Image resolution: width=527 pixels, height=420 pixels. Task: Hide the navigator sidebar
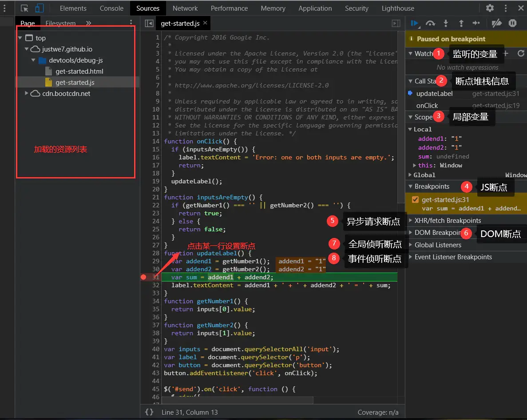coord(149,23)
